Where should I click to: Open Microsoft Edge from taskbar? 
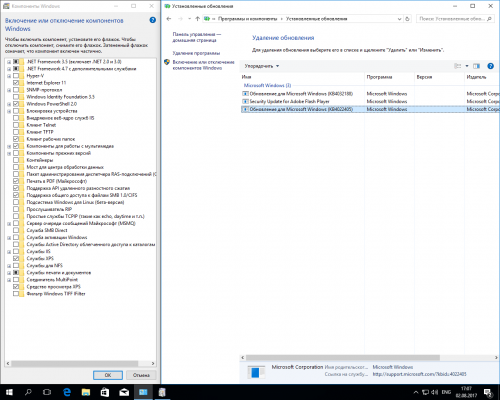(x=67, y=392)
